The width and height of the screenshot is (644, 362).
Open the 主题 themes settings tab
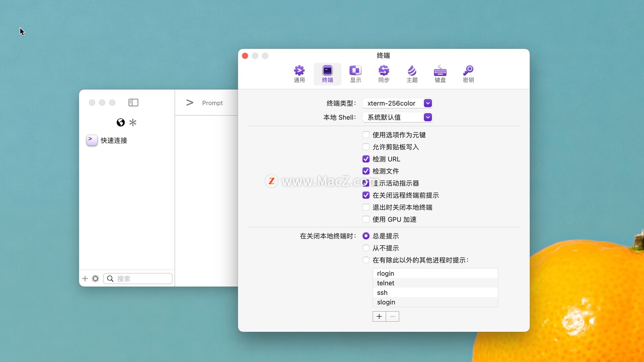[412, 74]
